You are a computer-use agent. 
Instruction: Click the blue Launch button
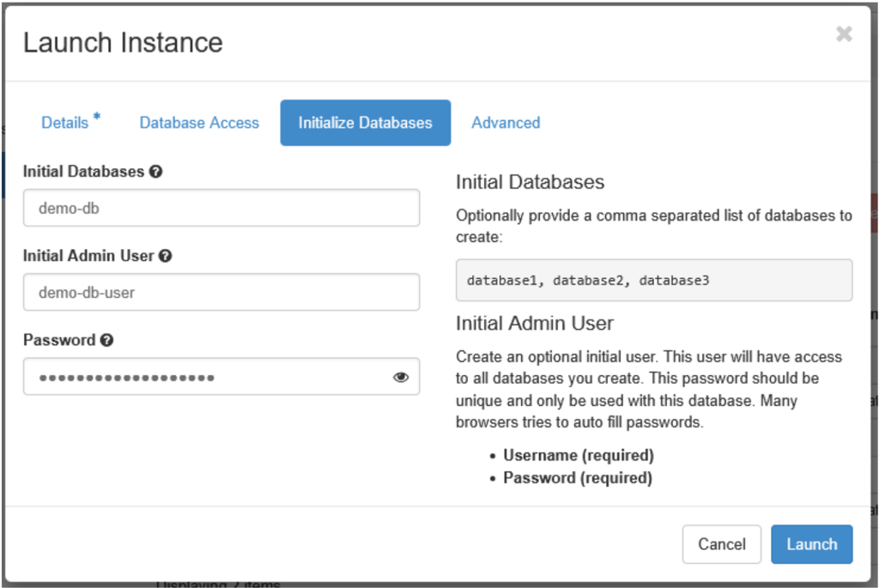point(811,544)
